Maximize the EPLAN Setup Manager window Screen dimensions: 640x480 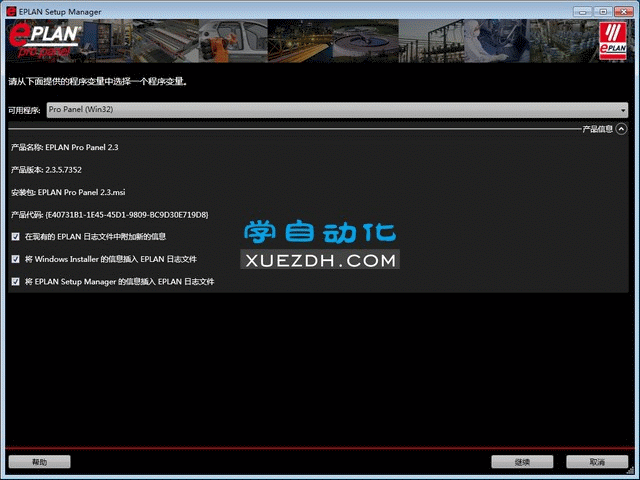point(603,12)
